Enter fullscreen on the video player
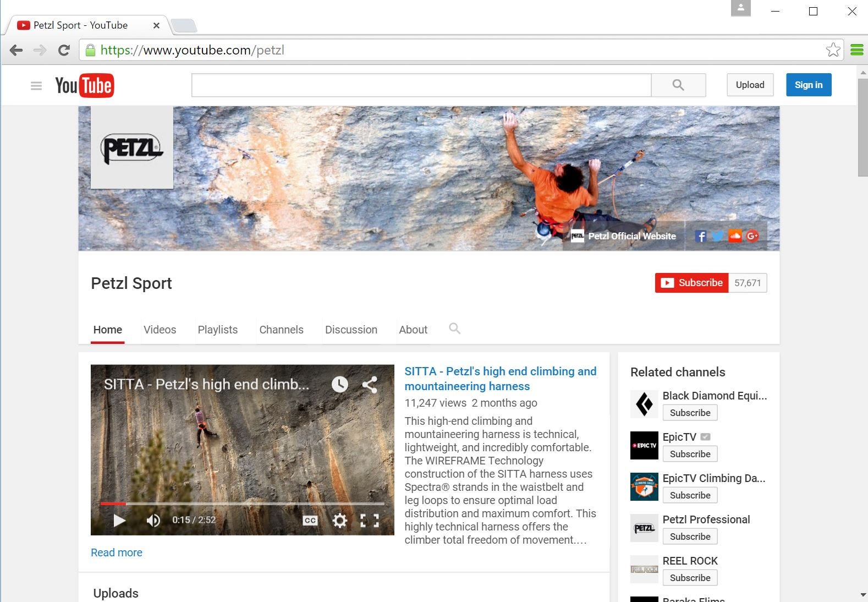868x602 pixels. [370, 520]
